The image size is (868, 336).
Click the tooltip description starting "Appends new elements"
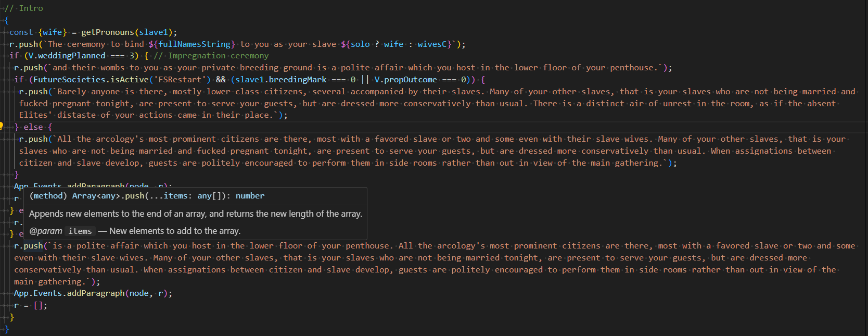196,214
